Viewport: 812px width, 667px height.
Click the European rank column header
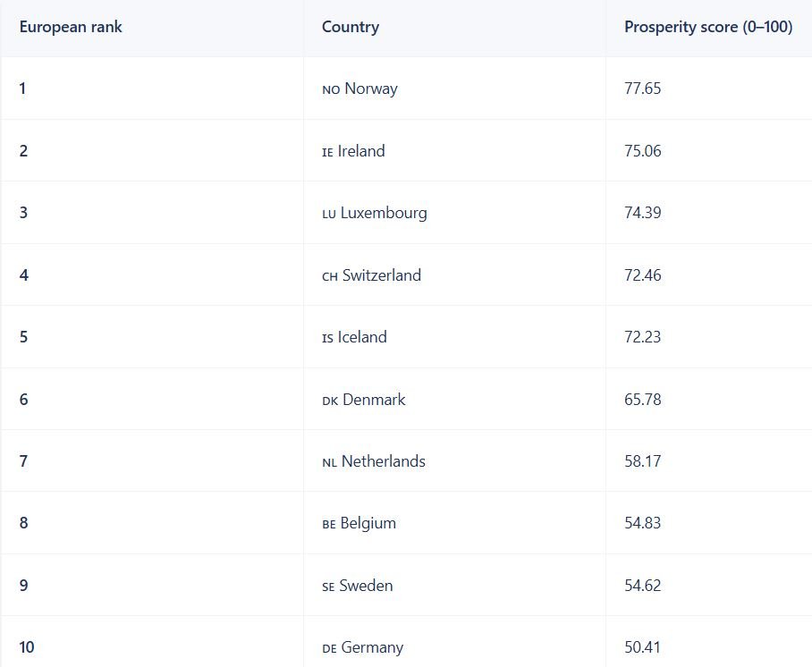click(71, 27)
